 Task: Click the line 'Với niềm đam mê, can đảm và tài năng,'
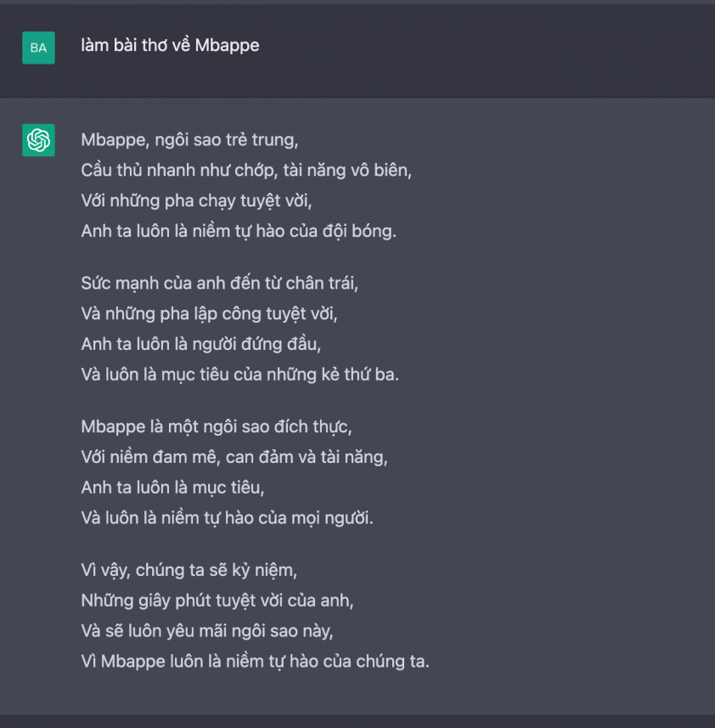coord(234,457)
